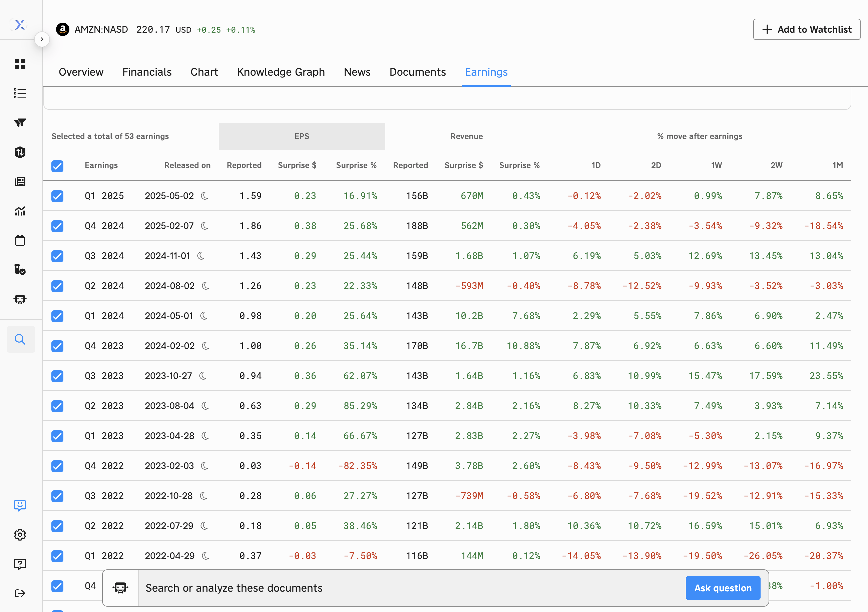
Task: Select the Earnings tab
Action: click(x=486, y=72)
